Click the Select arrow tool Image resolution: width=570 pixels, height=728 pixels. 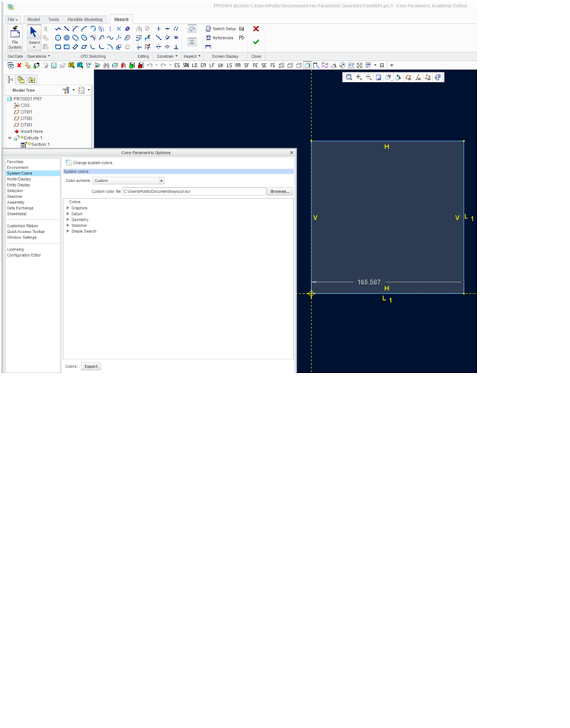coord(34,32)
